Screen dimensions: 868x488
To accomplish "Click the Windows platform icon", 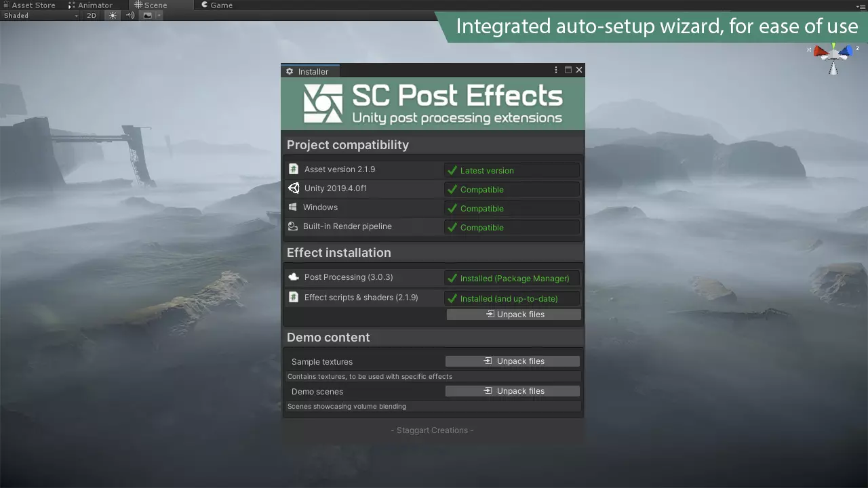I will click(x=292, y=207).
